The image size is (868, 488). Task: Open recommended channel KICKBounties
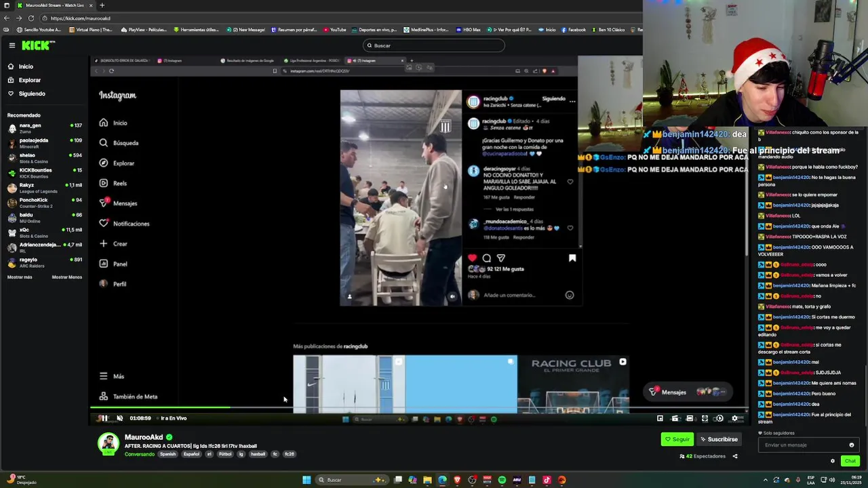tap(45, 171)
